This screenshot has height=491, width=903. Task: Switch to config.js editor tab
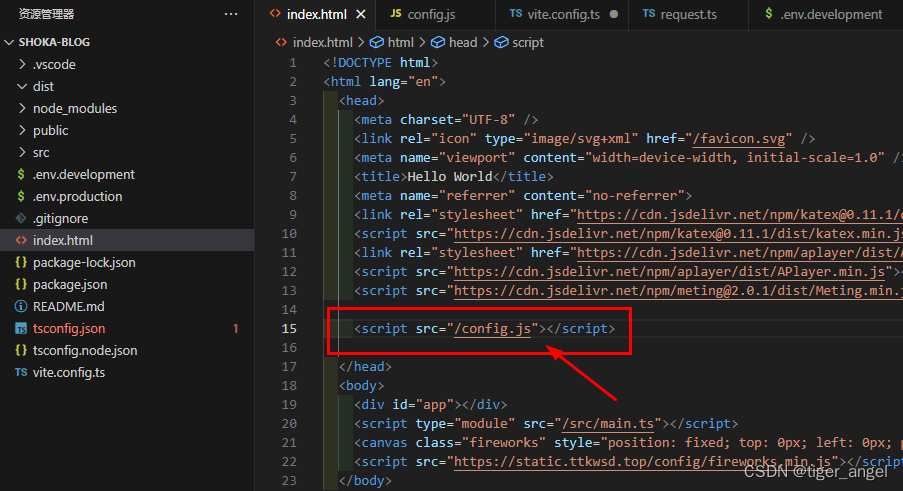point(431,14)
